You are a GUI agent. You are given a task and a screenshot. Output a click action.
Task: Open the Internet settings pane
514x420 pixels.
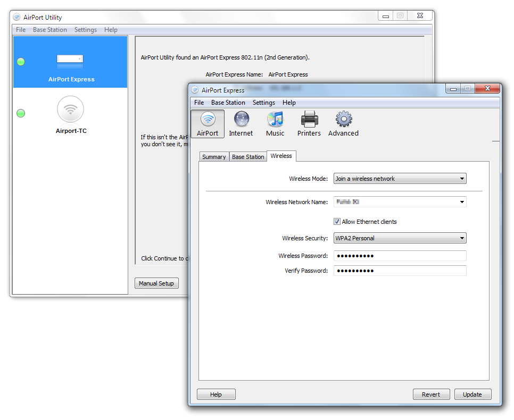pos(241,124)
